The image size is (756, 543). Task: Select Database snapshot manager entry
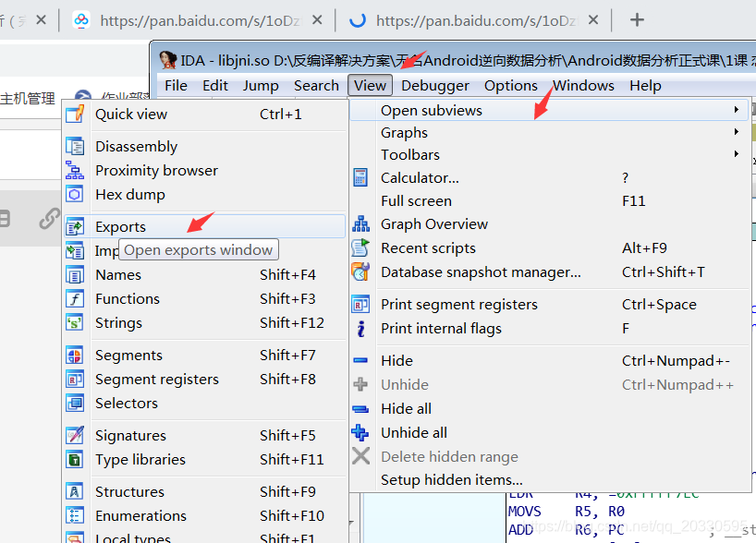[550, 272]
